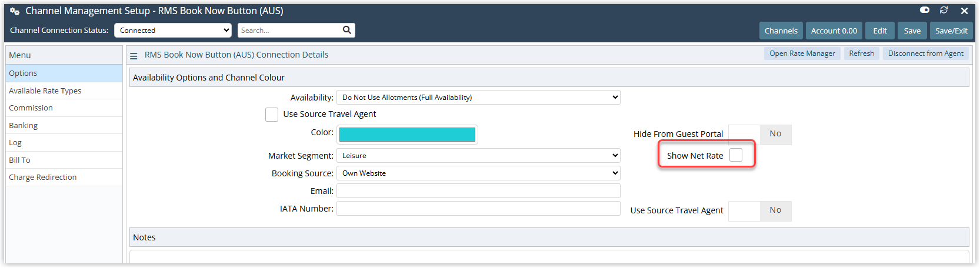Click Disconnect from Agent
The width and height of the screenshot is (980, 268).
tap(926, 53)
